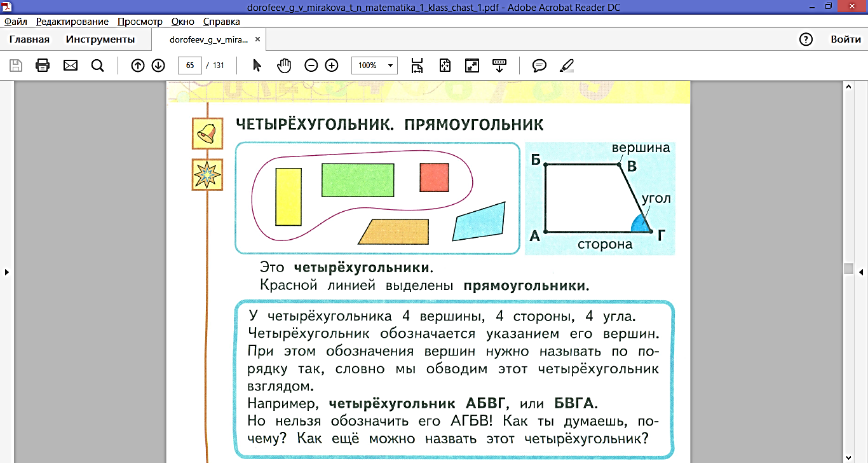The height and width of the screenshot is (463, 868).
Task: Open the Просмотр menu
Action: point(140,22)
